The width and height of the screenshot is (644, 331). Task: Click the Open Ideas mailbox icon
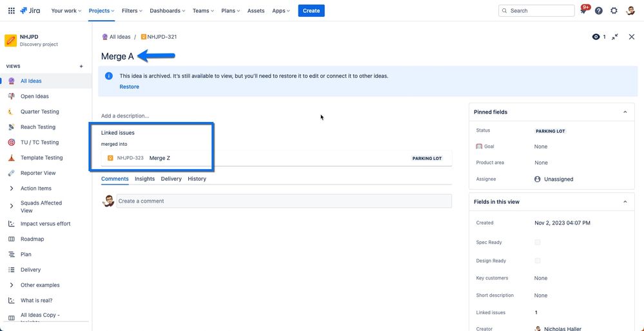(x=12, y=96)
